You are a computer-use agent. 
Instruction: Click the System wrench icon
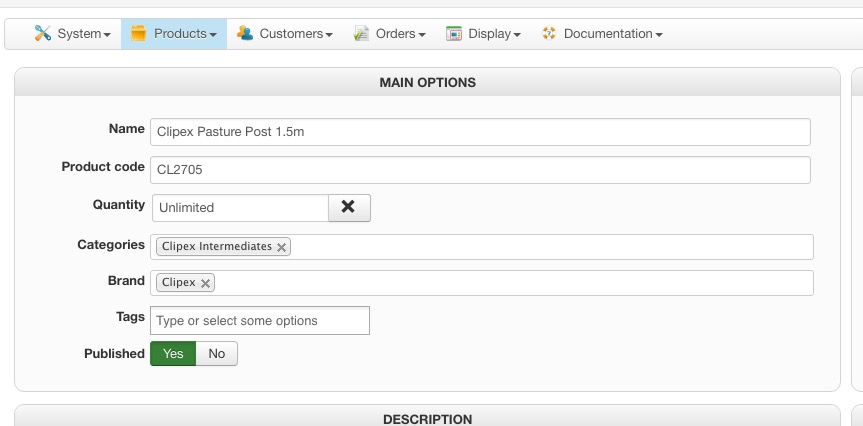pos(42,34)
